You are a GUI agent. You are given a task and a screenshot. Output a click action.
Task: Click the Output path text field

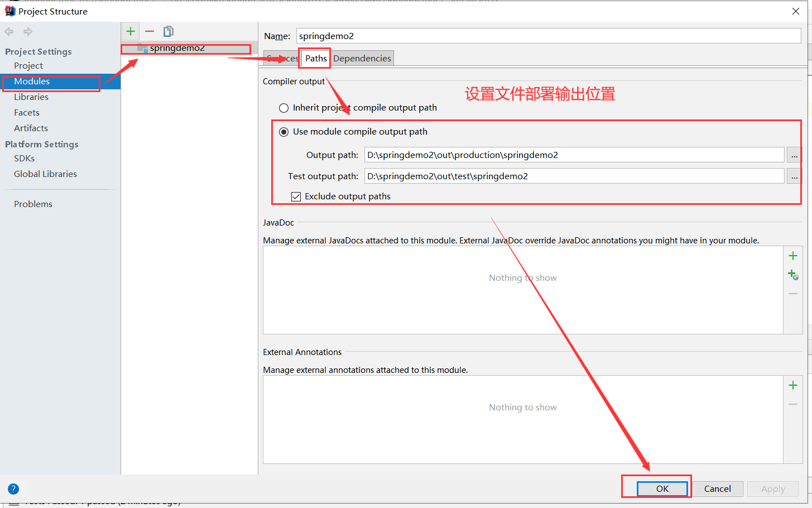coord(574,155)
